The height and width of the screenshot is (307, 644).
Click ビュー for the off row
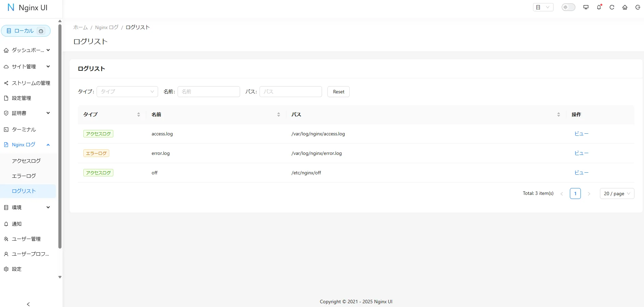[582, 173]
